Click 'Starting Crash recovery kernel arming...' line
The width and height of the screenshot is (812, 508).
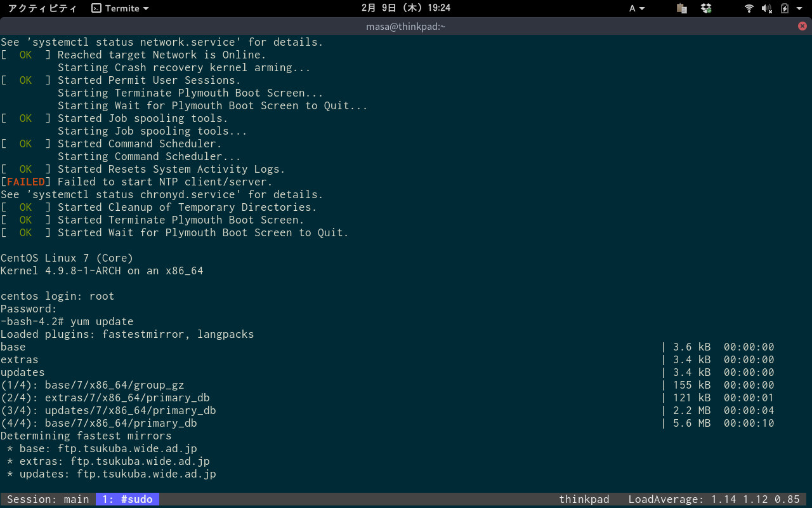coord(184,67)
